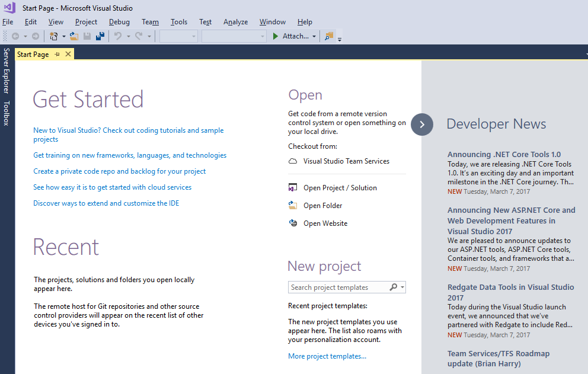
Task: Open the Analyze menu
Action: pos(235,22)
